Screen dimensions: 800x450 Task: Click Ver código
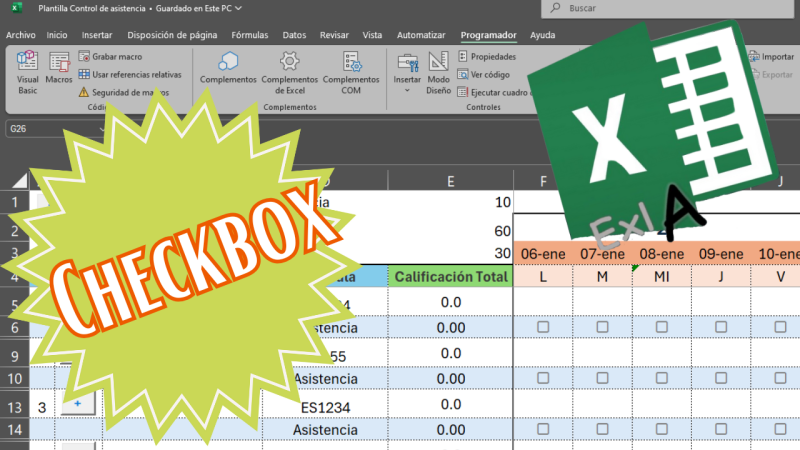(x=483, y=74)
